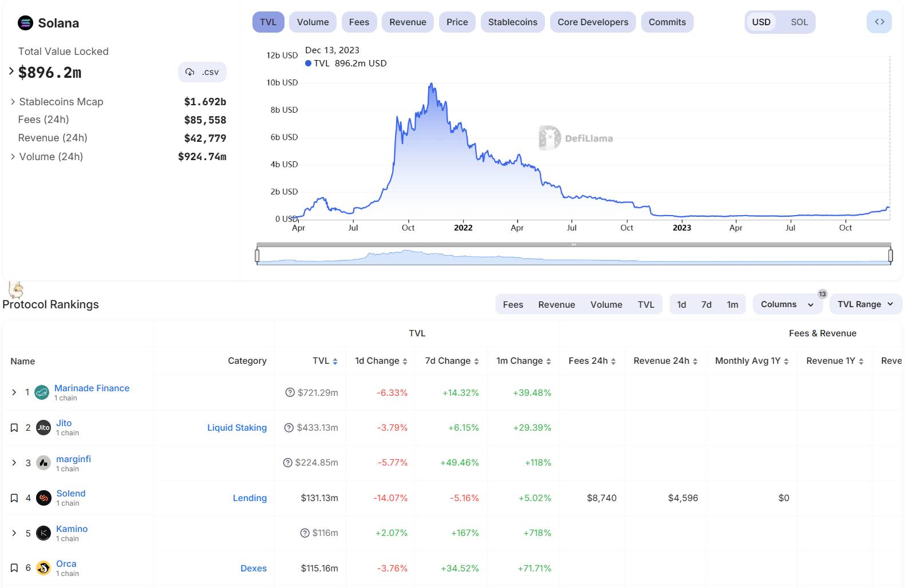
Task: Open marginfi protocol page
Action: coord(73,459)
